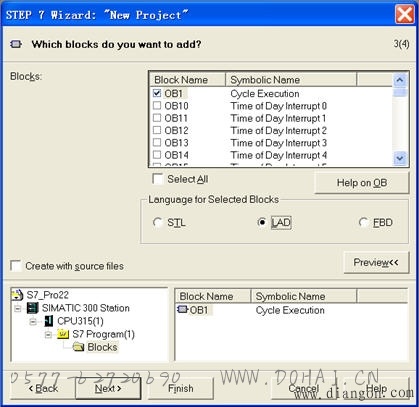
Task: Click the OB10 block name text
Action: (176, 106)
